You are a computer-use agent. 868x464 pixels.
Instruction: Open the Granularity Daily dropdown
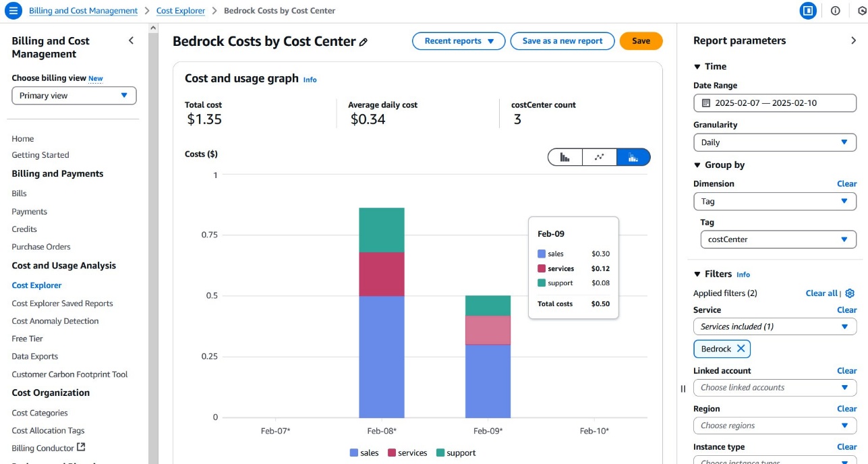point(774,142)
